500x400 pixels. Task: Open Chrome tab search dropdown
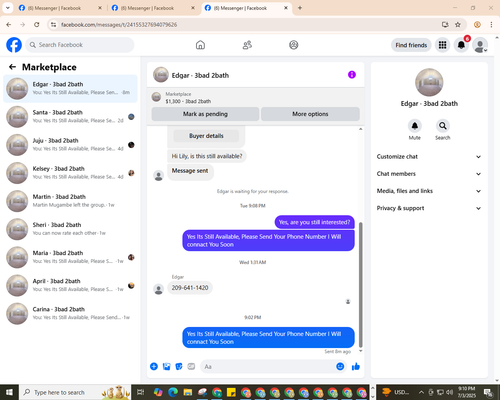point(7,8)
